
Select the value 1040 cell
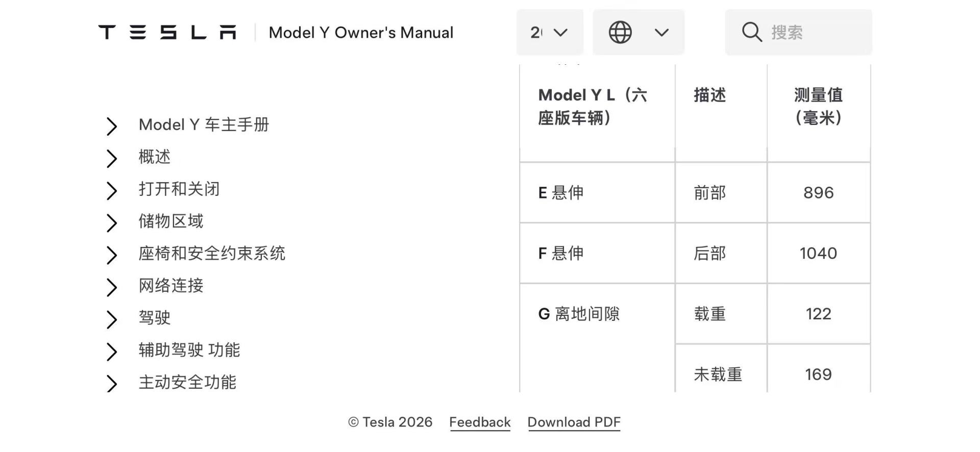coord(819,253)
